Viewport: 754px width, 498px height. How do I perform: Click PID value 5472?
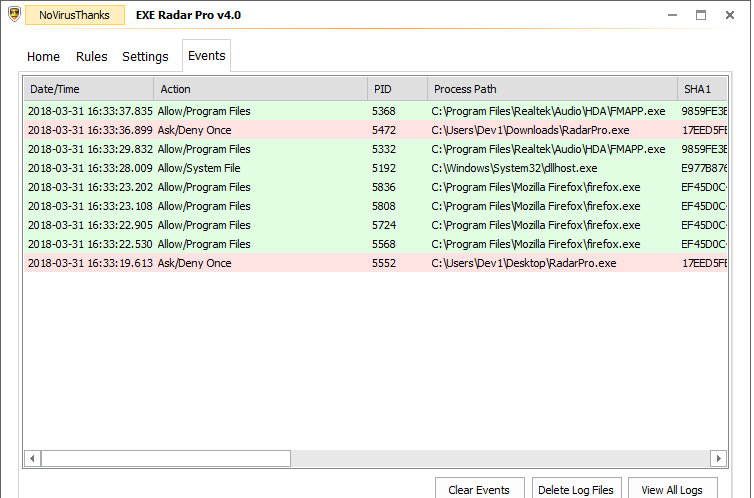(384, 130)
